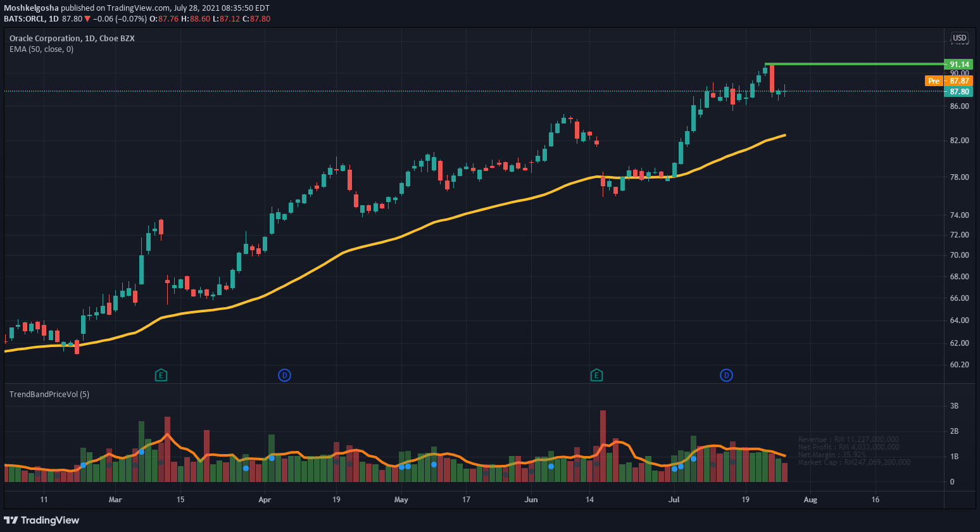Click the H:88.60 high value in header
The image size is (980, 532).
(x=196, y=18)
